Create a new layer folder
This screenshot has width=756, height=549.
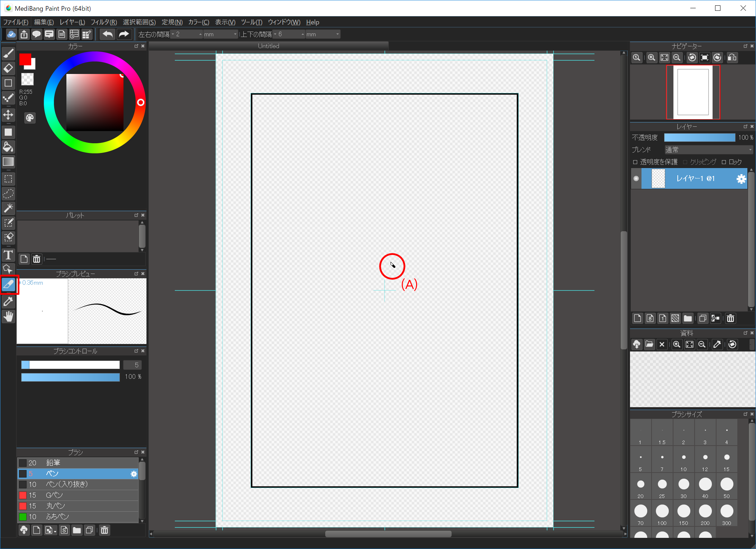click(688, 318)
